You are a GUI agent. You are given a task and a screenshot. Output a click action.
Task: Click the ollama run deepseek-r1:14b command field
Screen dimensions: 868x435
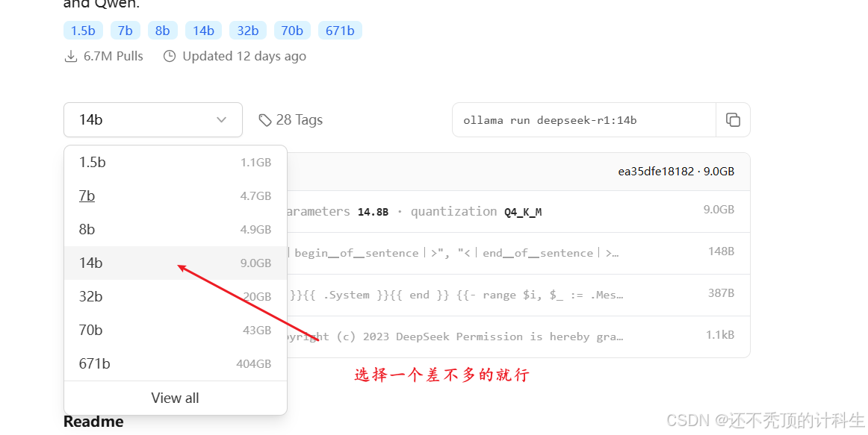point(584,120)
